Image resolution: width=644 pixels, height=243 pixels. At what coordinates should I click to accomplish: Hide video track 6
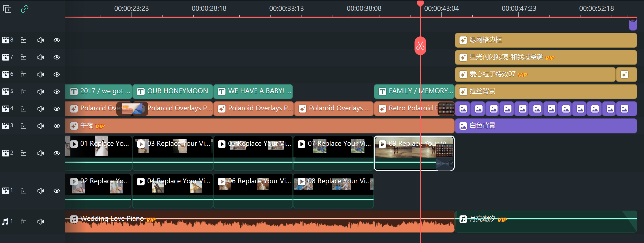point(57,74)
